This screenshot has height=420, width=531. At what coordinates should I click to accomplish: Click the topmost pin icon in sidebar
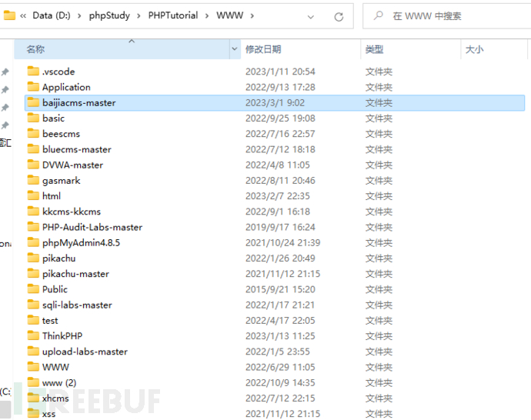click(x=5, y=72)
